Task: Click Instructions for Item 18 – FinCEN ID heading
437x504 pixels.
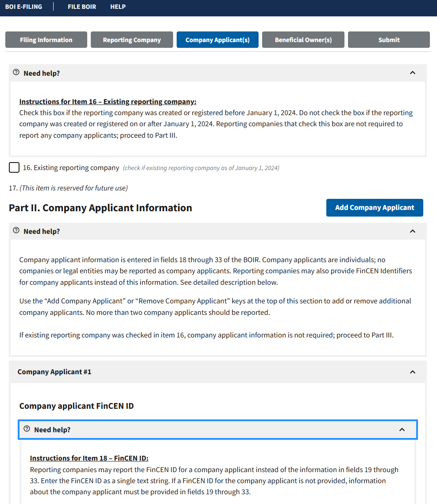Action: click(x=89, y=458)
